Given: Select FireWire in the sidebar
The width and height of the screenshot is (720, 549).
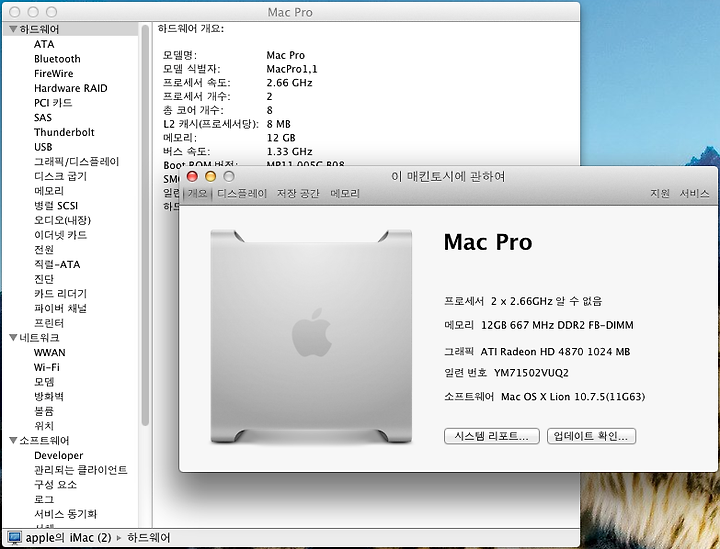Looking at the screenshot, I should 53,73.
